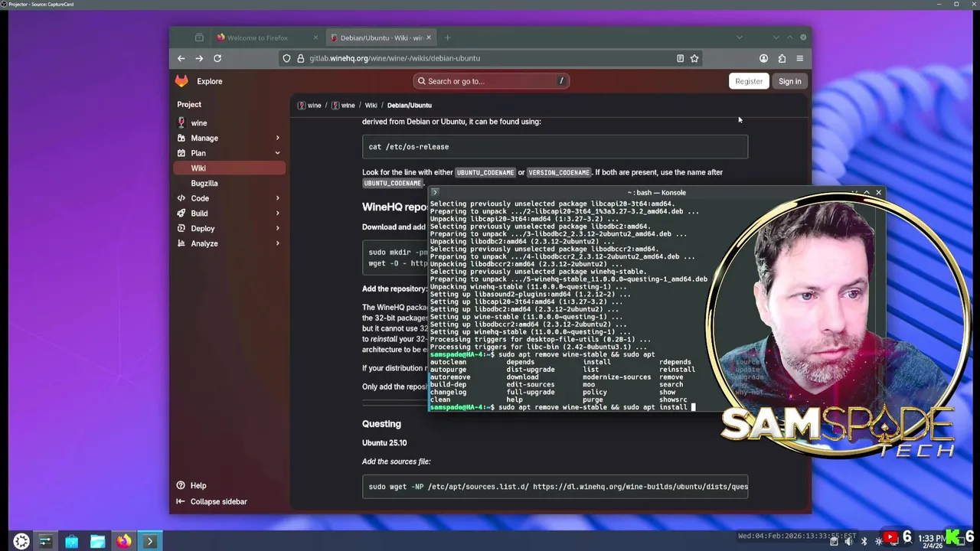Click the sudo wget -NP command block
Viewport: 980px width, 551px height.
[x=555, y=487]
